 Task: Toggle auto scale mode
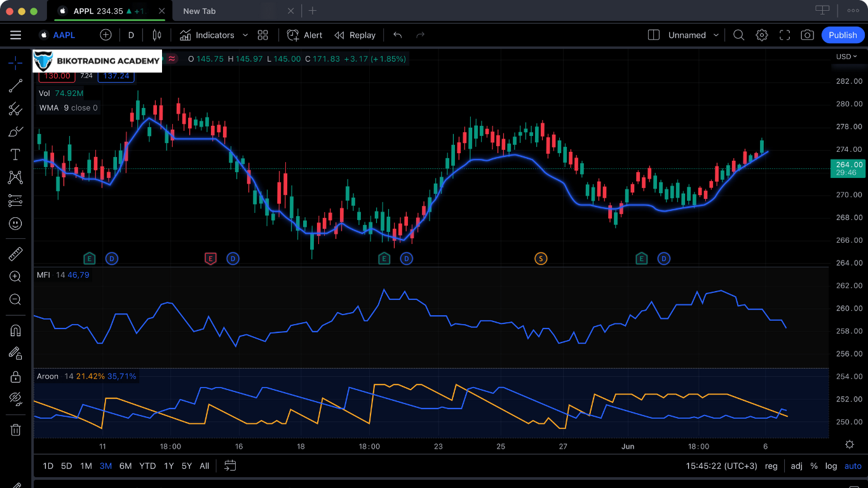click(x=853, y=466)
